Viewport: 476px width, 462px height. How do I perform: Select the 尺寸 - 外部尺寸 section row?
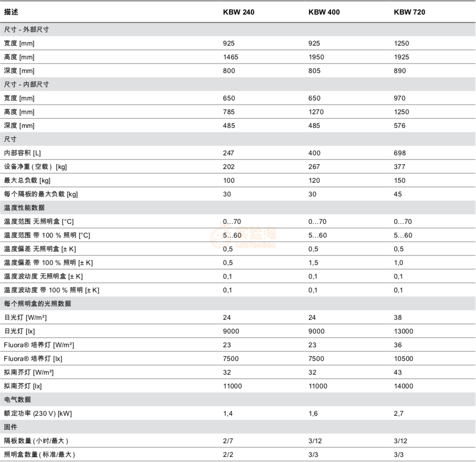pos(26,30)
